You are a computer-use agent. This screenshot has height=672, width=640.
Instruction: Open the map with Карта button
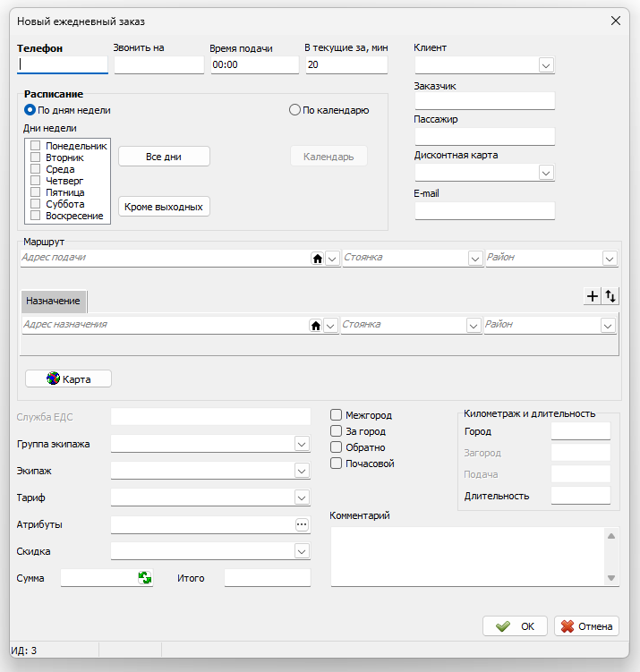tap(68, 379)
